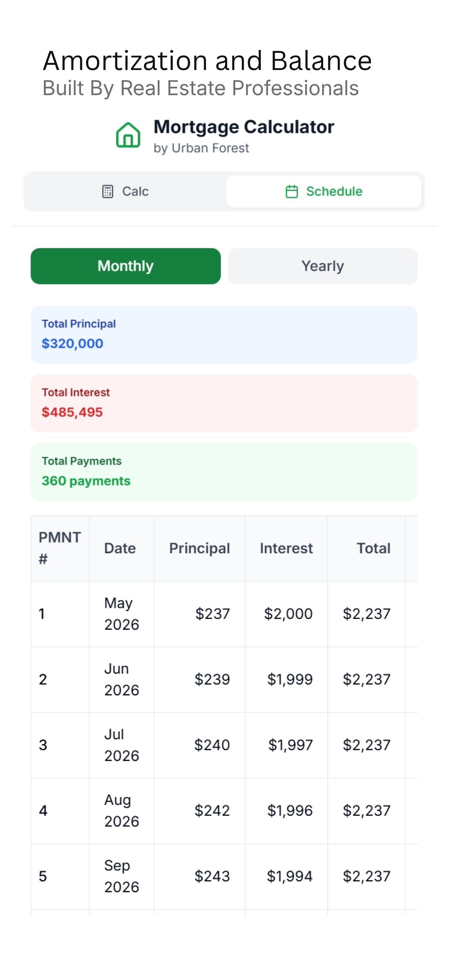Click payment number 5 cell
Screen dimensions: 453x980
(60, 876)
